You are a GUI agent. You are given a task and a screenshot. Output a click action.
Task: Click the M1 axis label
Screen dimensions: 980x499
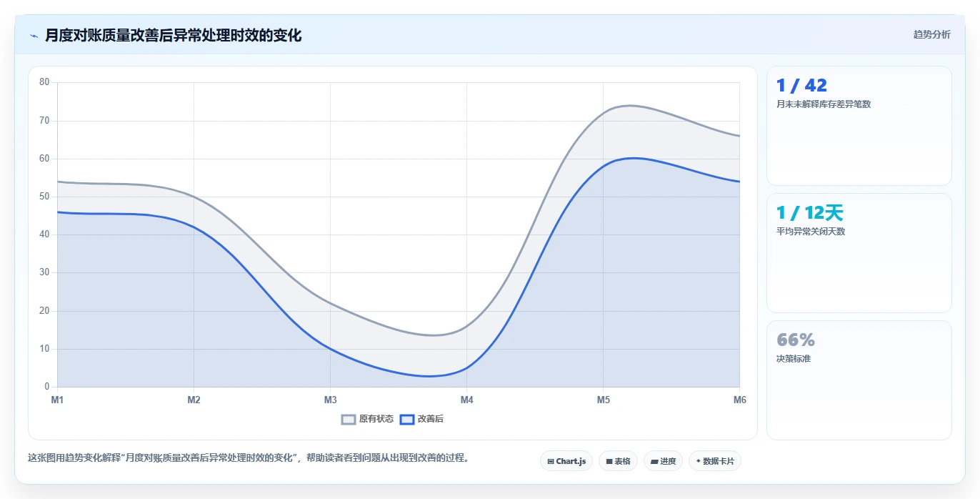pyautogui.click(x=57, y=400)
